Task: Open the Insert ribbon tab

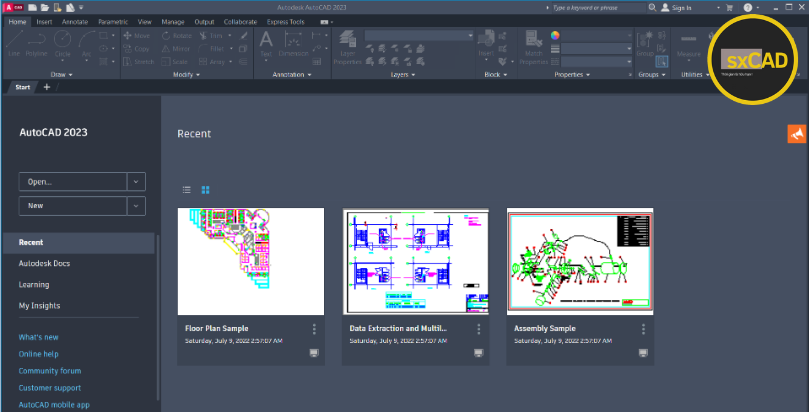Action: pyautogui.click(x=44, y=22)
